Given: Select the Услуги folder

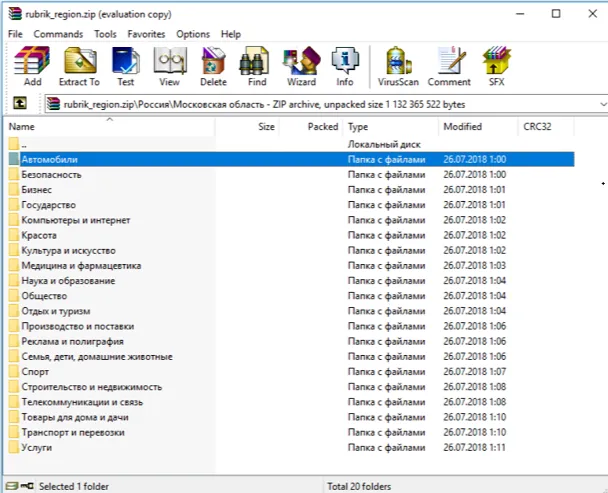Looking at the screenshot, I should tap(39, 448).
